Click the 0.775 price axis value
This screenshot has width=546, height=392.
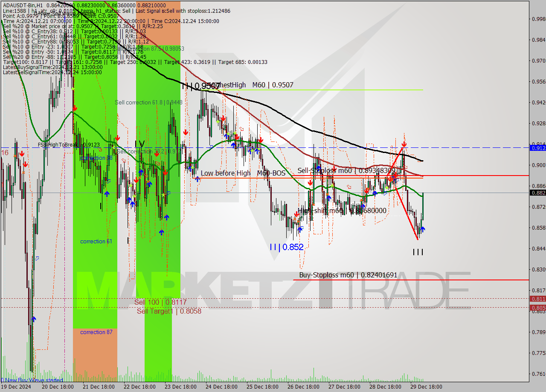coord(538,353)
